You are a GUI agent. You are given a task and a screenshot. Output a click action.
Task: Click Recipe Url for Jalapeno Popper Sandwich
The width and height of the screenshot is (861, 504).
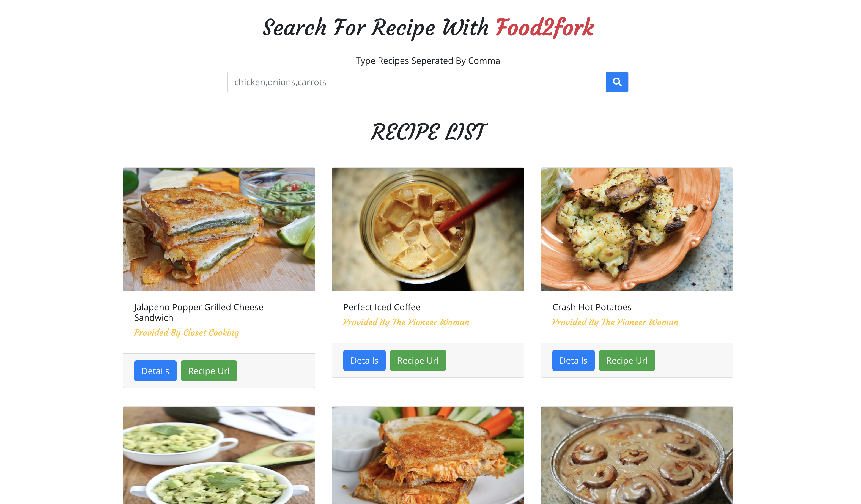click(209, 371)
